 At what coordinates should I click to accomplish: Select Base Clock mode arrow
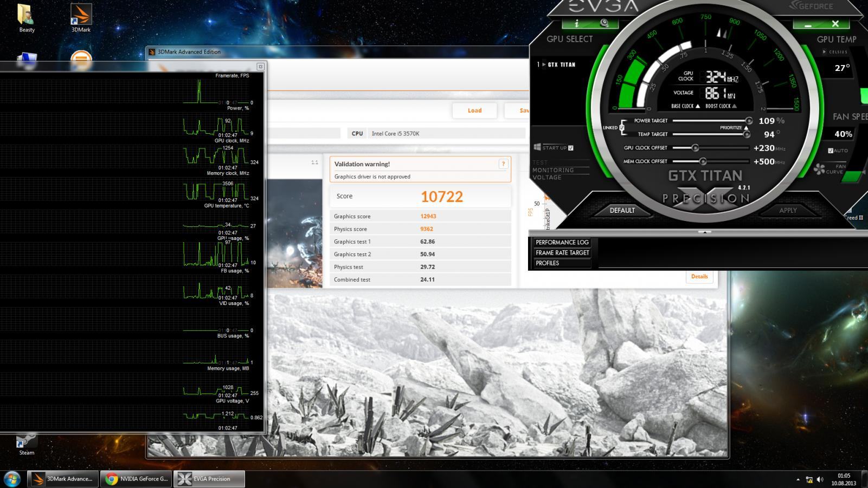(698, 106)
